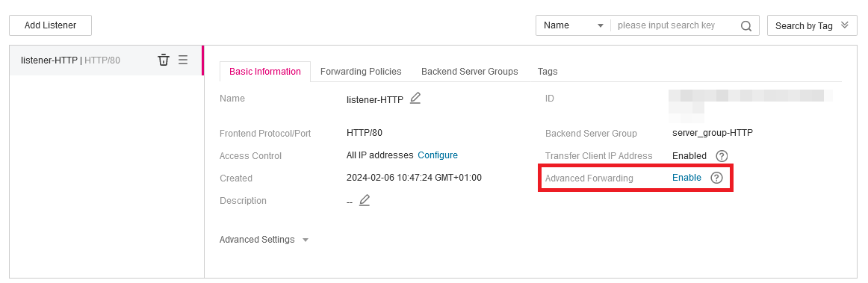
Task: Delete the listener-HTTP listener via trash icon
Action: (164, 60)
